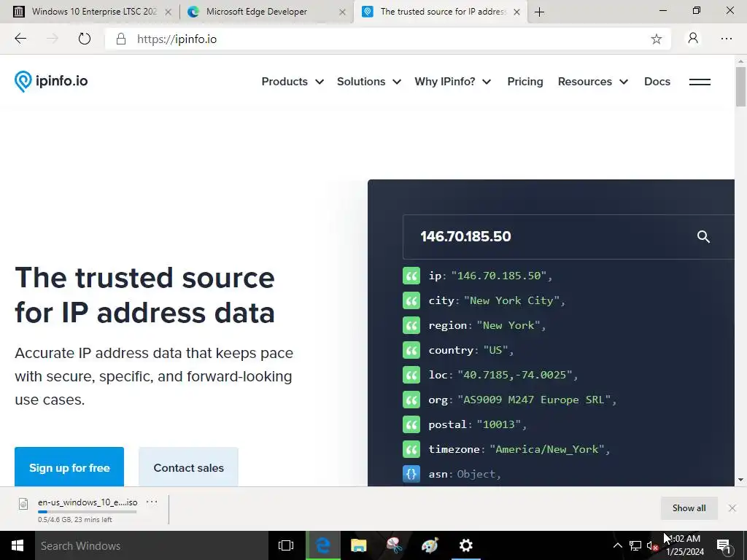
Task: Click the "America/New_York" timezone value
Action: pyautogui.click(x=547, y=449)
